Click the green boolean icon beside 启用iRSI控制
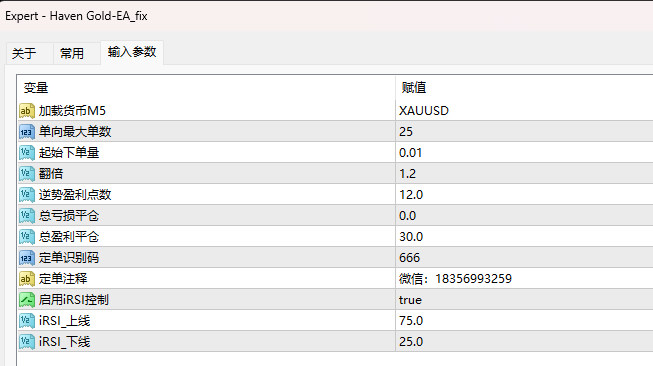Image resolution: width=653 pixels, height=366 pixels. coord(27,299)
